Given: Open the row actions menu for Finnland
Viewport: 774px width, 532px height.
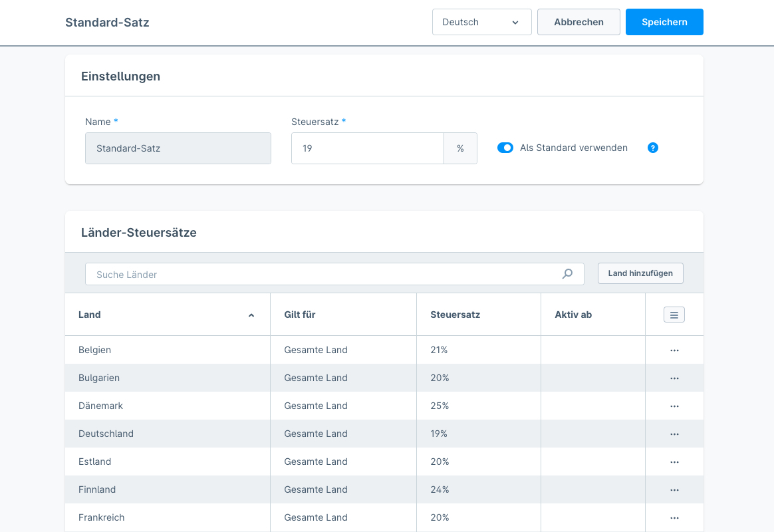Looking at the screenshot, I should pos(674,489).
